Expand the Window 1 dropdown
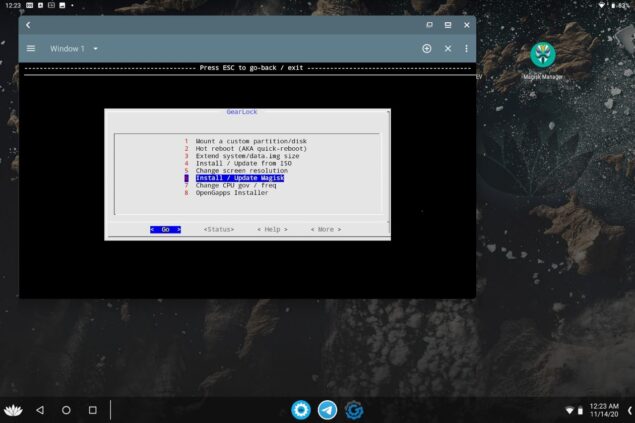Image resolution: width=635 pixels, height=423 pixels. [95, 48]
